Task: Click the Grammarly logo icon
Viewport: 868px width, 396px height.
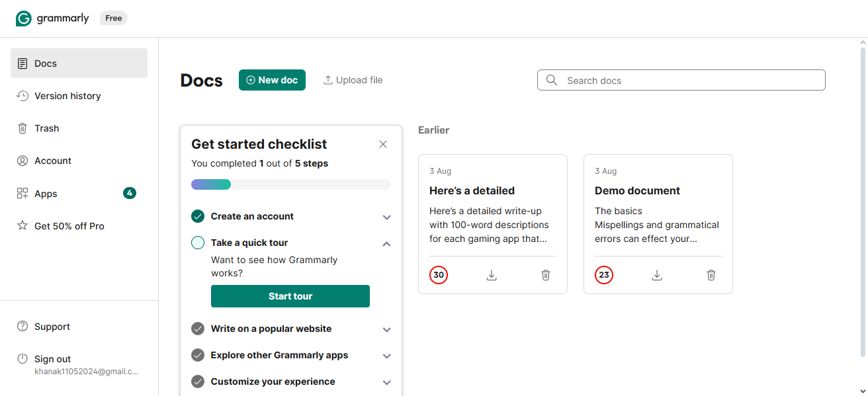Action: pyautogui.click(x=24, y=19)
